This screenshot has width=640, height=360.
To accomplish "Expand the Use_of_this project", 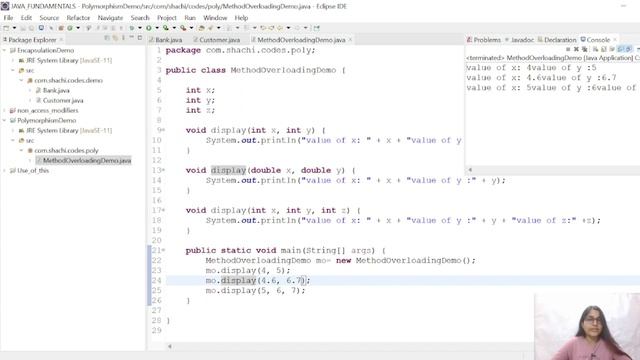I will 4,171.
